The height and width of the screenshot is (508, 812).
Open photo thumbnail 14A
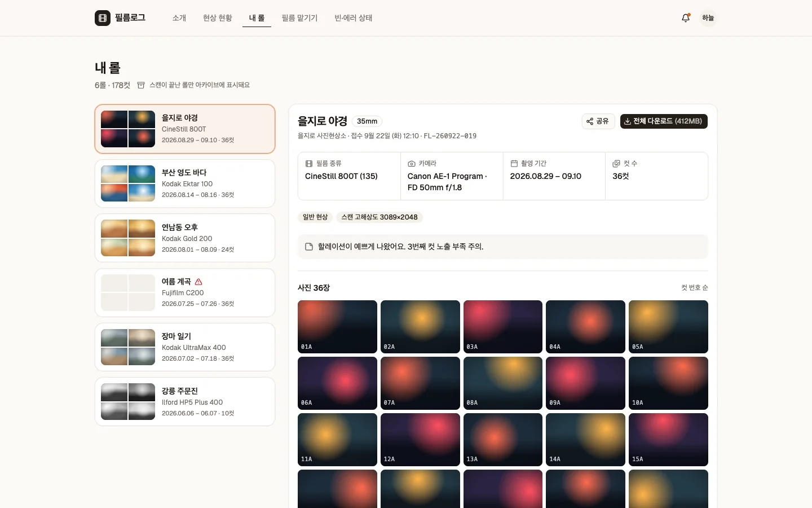coord(585,440)
